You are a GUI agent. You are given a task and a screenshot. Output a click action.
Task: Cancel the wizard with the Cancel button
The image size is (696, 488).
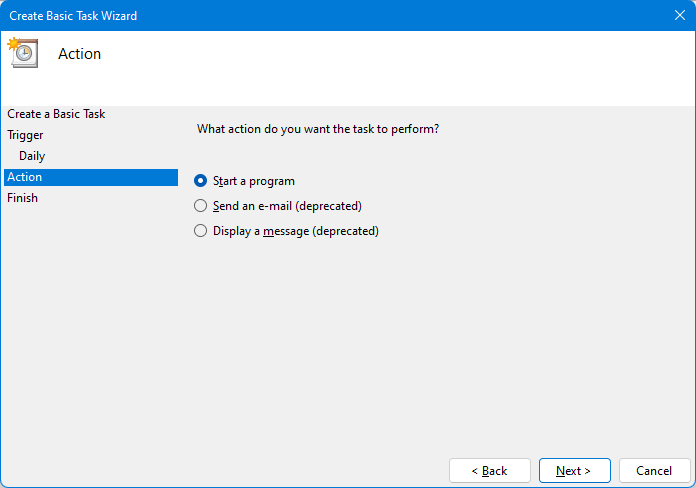click(654, 470)
